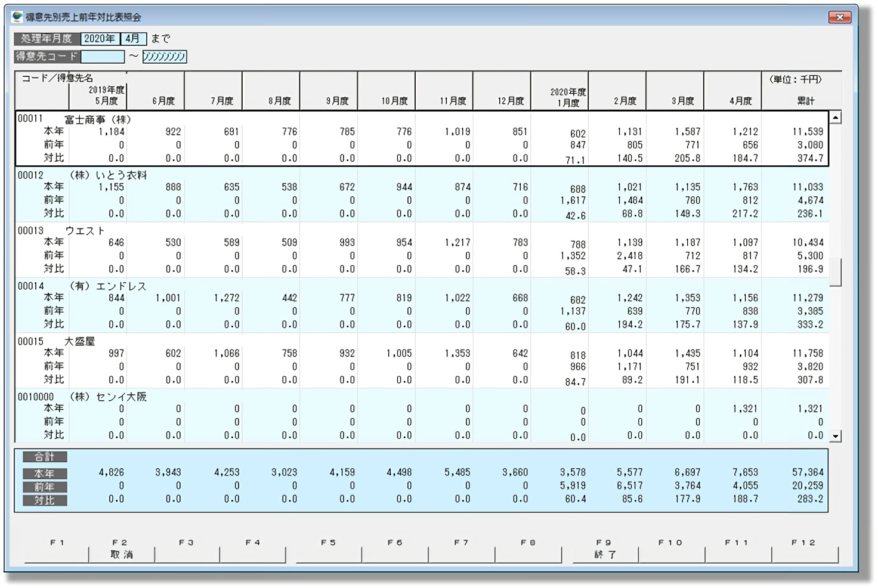Click the コード/得意先名 header
Viewport: 878px width, 588px height.
click(57, 78)
